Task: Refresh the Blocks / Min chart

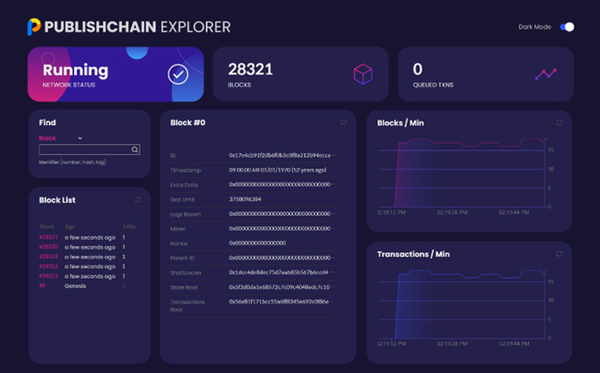Action: coord(559,122)
